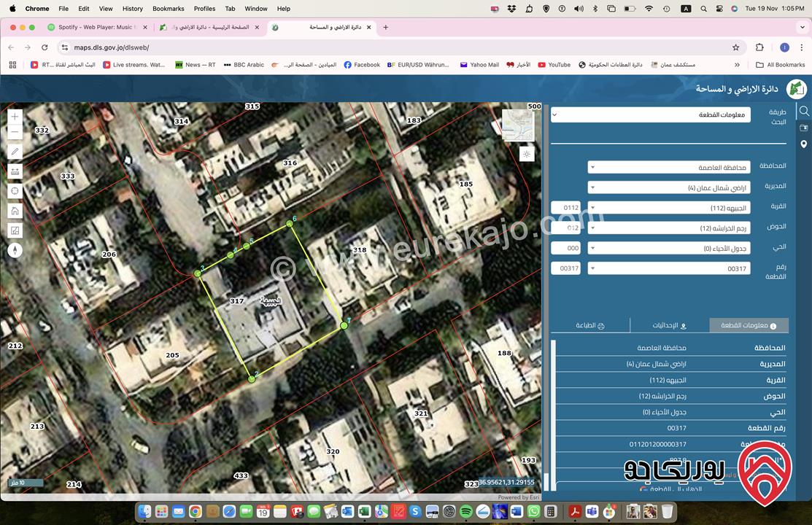
Task: Open the Bookmarks menu in macOS menu bar
Action: pos(168,9)
